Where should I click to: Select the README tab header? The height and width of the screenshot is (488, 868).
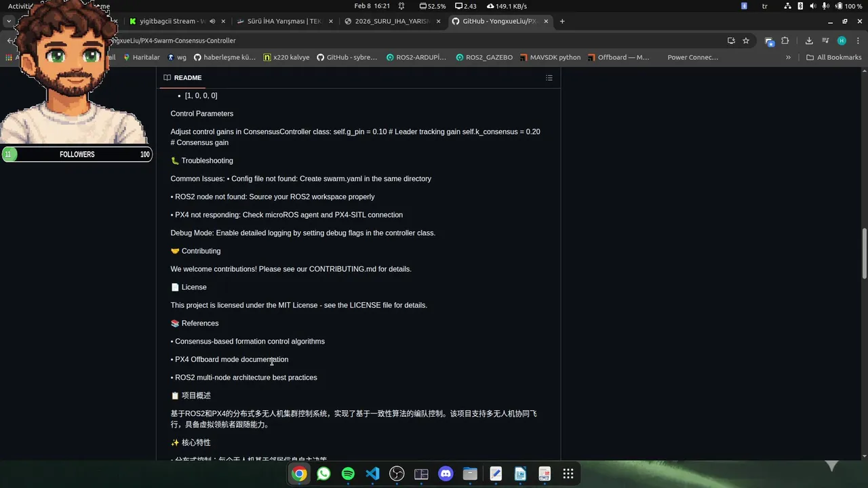(182, 78)
